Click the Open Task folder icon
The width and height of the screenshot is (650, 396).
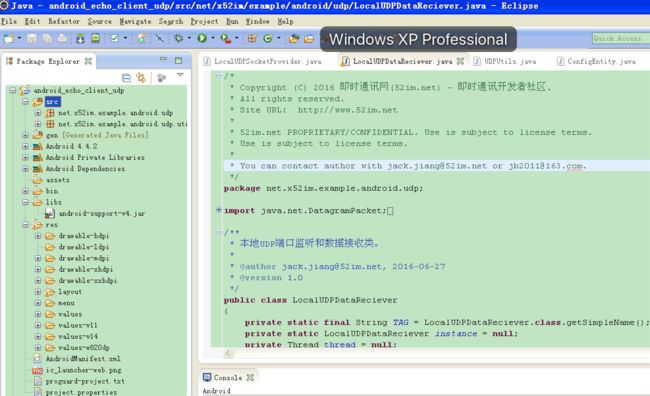[309, 39]
